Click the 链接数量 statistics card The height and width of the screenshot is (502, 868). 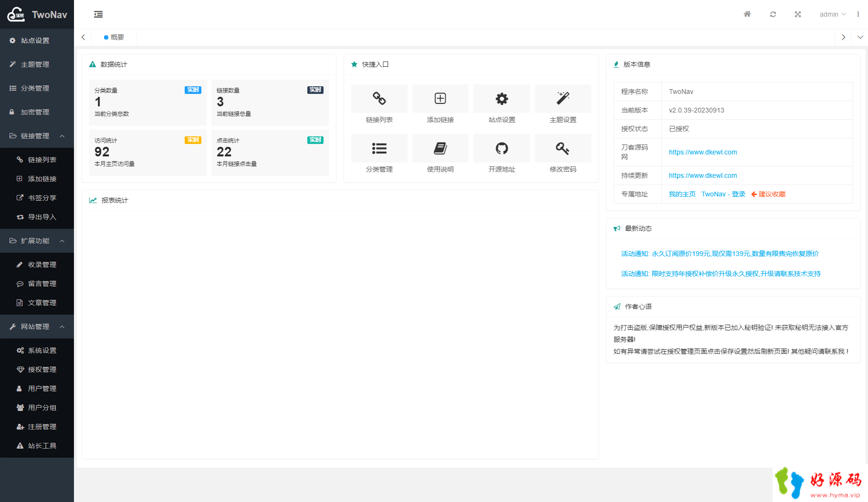click(270, 102)
